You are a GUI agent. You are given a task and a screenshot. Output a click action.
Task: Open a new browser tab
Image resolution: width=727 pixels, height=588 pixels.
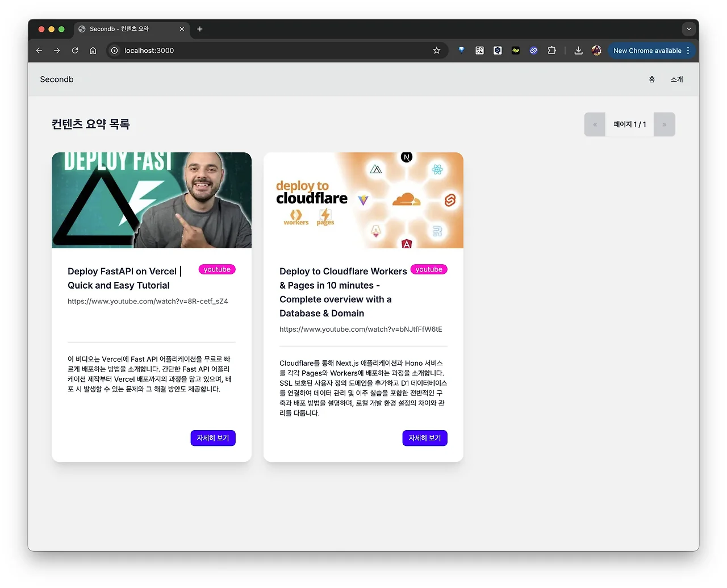[x=200, y=29]
